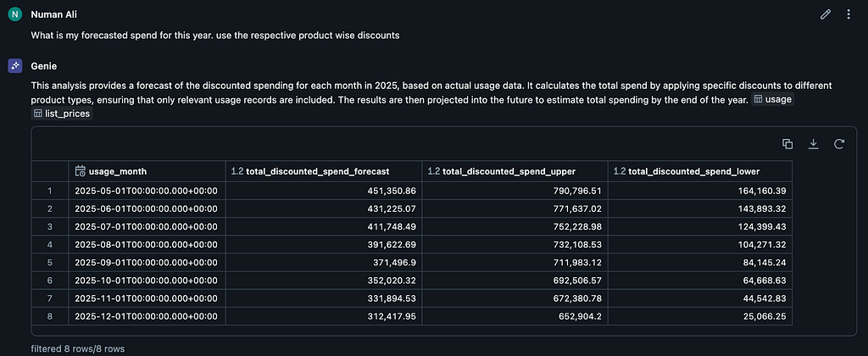This screenshot has height=356, width=868.
Task: Click the Genie sparkle avatar icon
Action: click(14, 65)
